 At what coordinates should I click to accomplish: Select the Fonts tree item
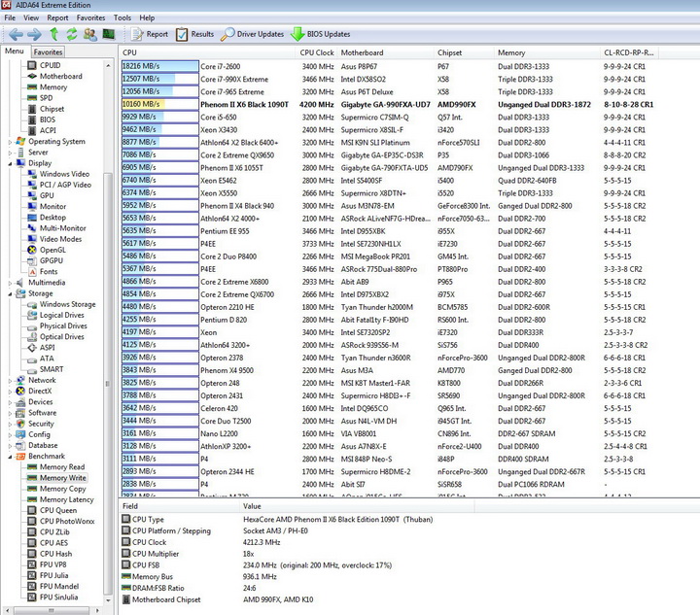coord(49,272)
